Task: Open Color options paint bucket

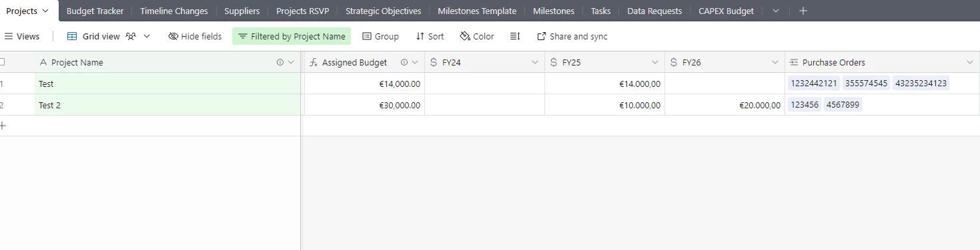Action: click(465, 36)
